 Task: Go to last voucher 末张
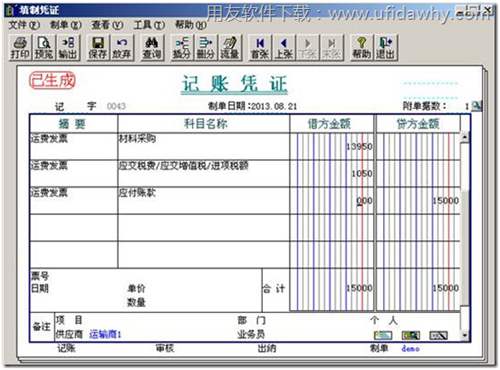(331, 48)
